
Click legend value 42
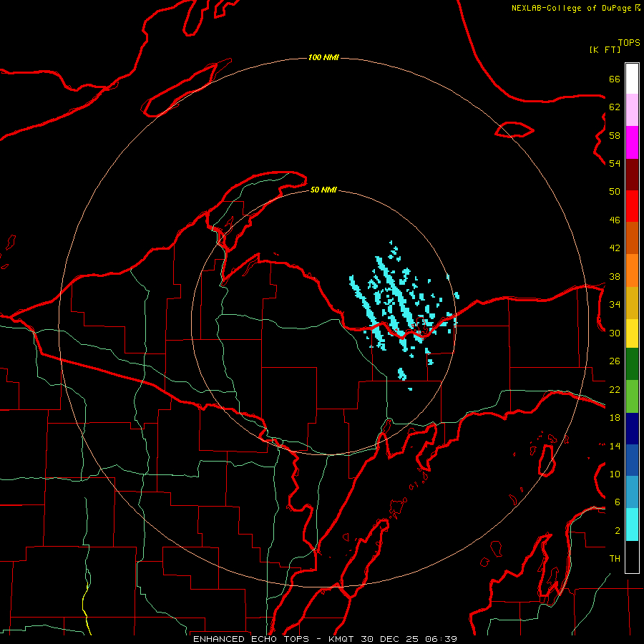615,248
